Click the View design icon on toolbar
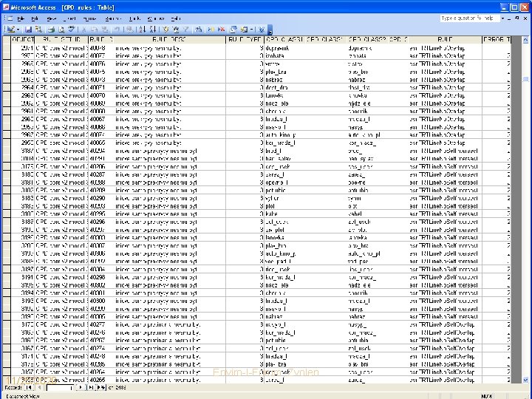The height and width of the screenshot is (399, 532). 11,30
